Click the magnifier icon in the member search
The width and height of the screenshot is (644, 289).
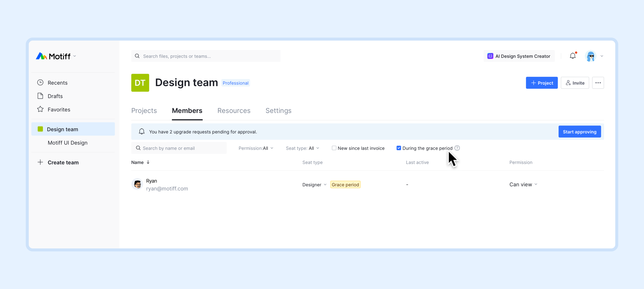click(x=138, y=148)
